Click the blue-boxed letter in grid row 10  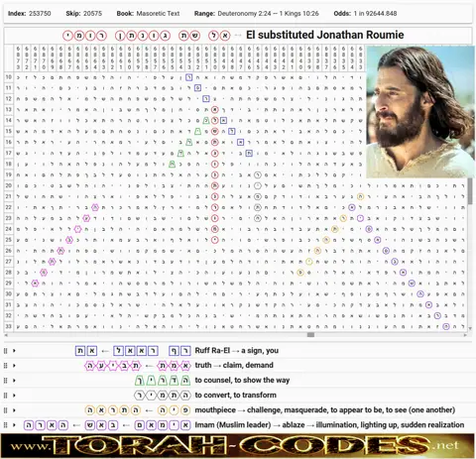point(189,77)
